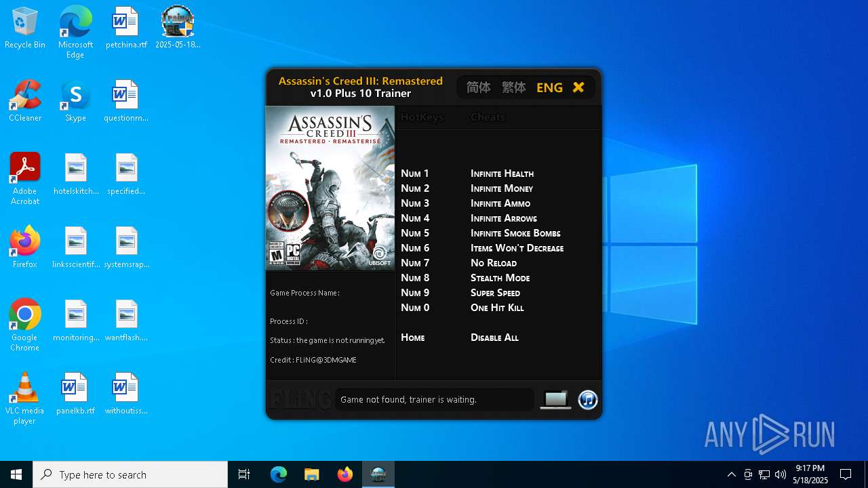Launch Microsoft Edge from desktop shortcut
Image resolution: width=868 pixels, height=488 pixels.
(75, 33)
